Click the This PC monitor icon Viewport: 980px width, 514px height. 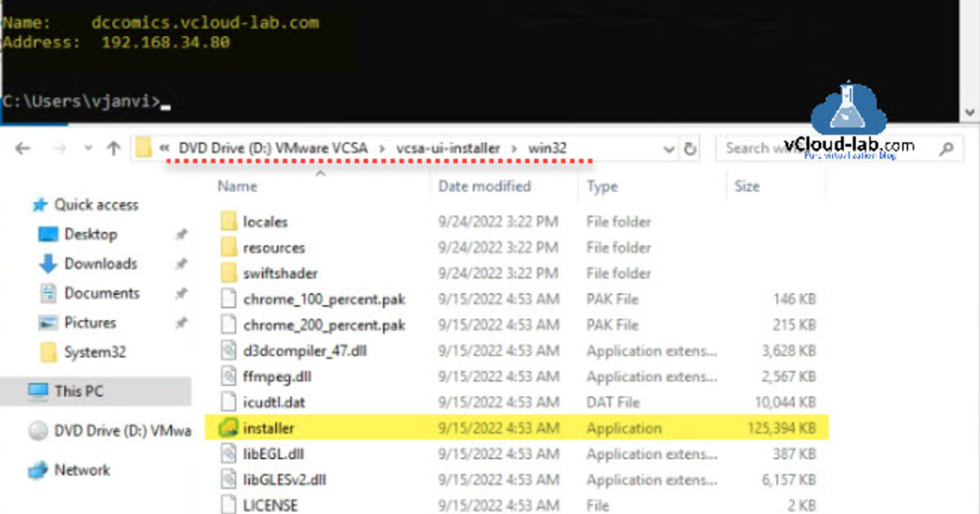[x=38, y=391]
